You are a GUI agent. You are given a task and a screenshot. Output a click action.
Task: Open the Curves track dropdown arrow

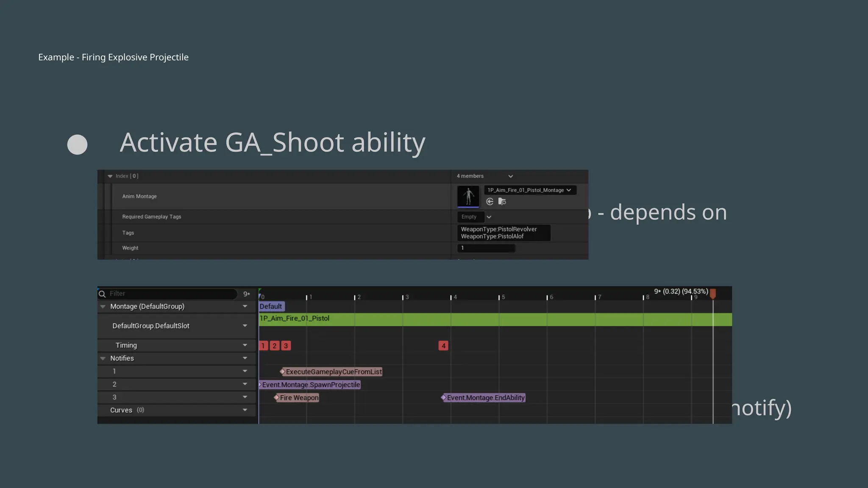pyautogui.click(x=245, y=410)
